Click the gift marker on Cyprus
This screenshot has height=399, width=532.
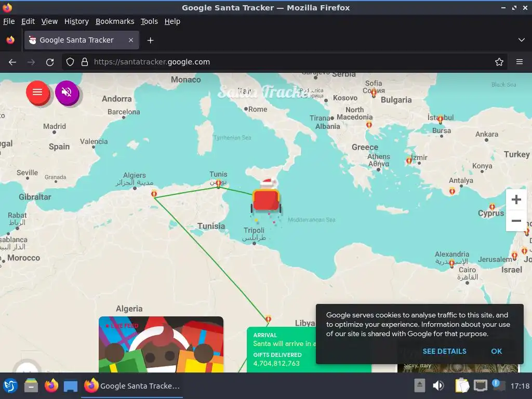492,207
